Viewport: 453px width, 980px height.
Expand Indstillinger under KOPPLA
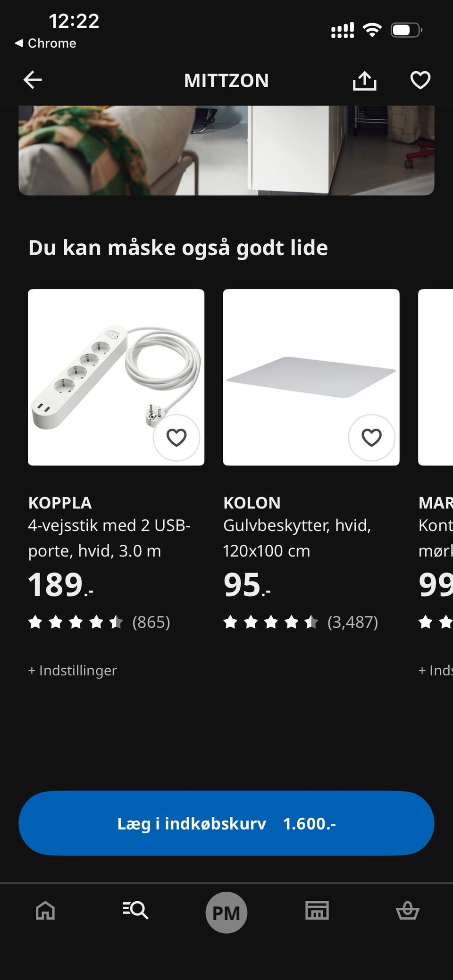(x=73, y=670)
